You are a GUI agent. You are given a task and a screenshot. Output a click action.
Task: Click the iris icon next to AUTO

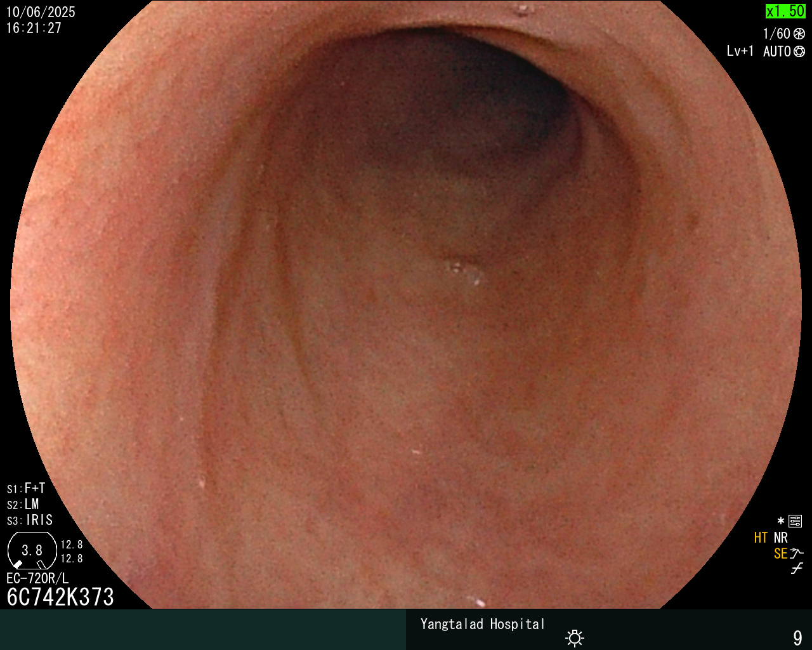799,51
